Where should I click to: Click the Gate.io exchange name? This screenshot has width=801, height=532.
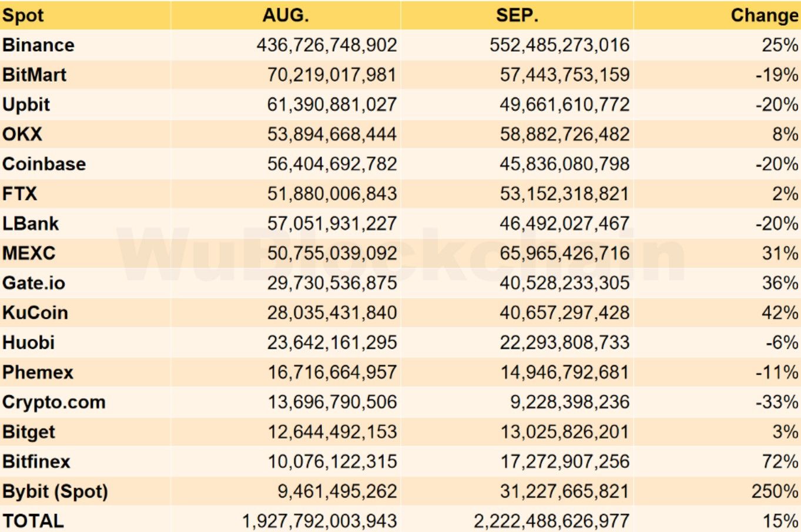point(34,283)
